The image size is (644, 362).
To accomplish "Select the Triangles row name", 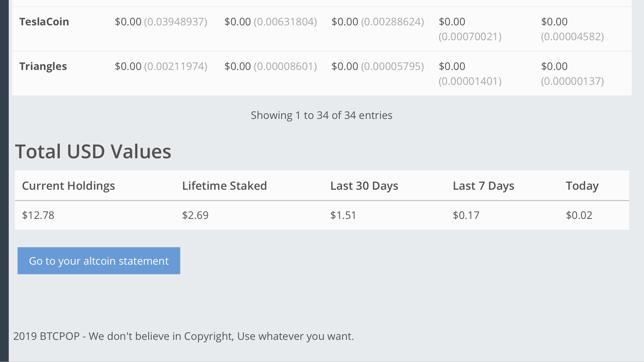I will click(43, 66).
